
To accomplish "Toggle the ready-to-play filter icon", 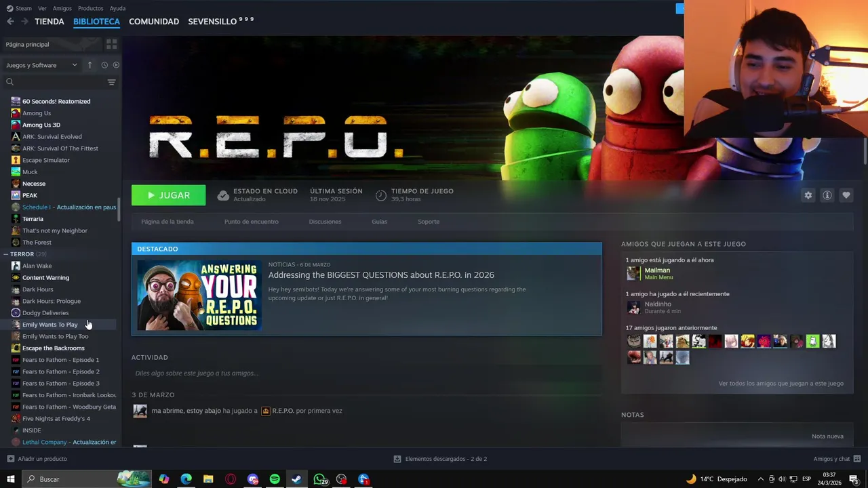I will click(116, 65).
